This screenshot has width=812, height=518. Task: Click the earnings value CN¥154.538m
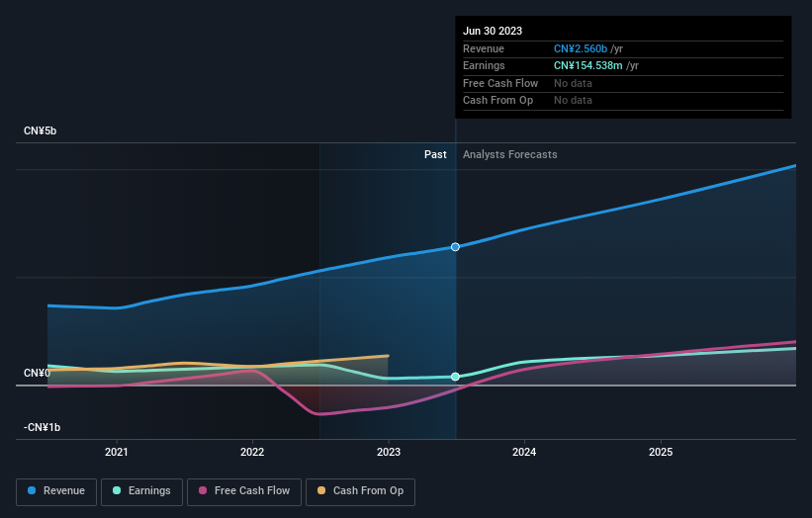(x=588, y=65)
